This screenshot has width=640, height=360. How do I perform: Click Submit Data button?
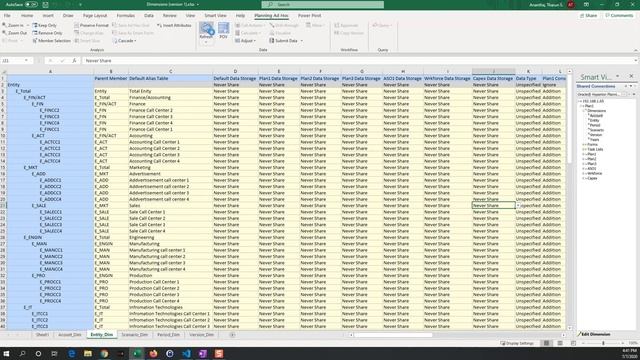click(x=283, y=41)
